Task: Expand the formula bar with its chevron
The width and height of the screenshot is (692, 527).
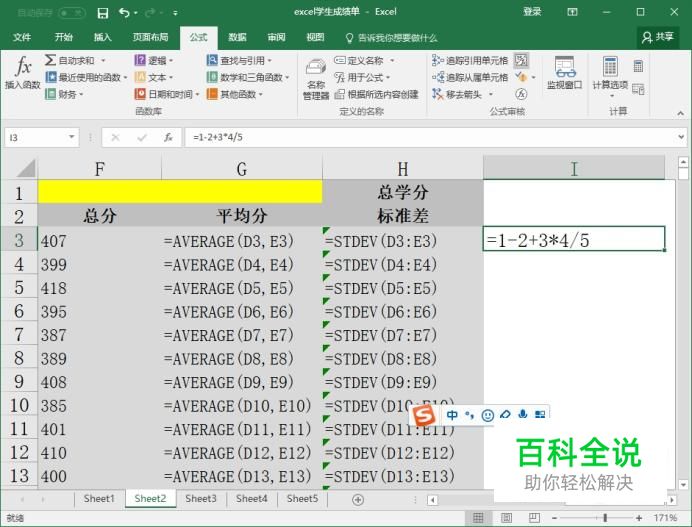Action: click(x=681, y=137)
